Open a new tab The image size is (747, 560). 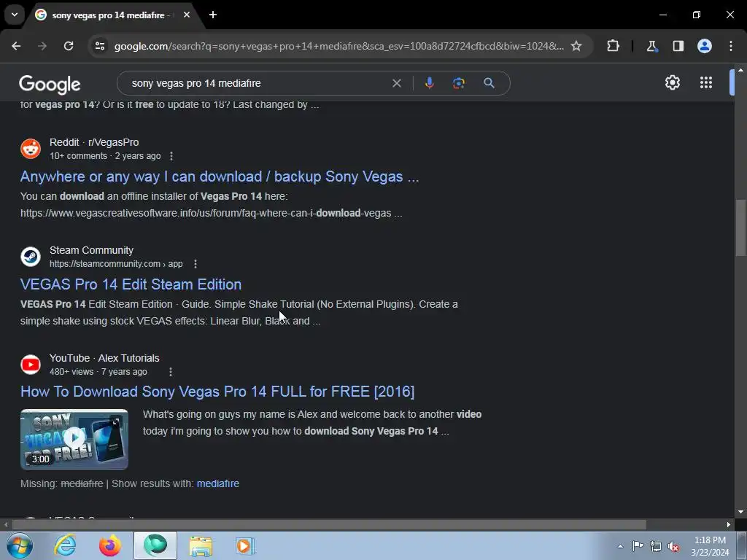tap(213, 15)
